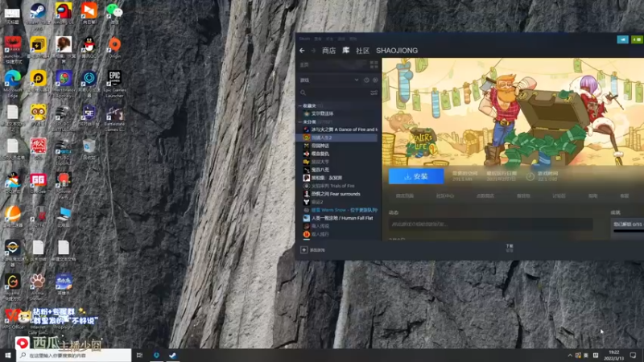Expand the 游戏 games filter dropdown
Image resolution: width=644 pixels, height=362 pixels.
click(356, 80)
